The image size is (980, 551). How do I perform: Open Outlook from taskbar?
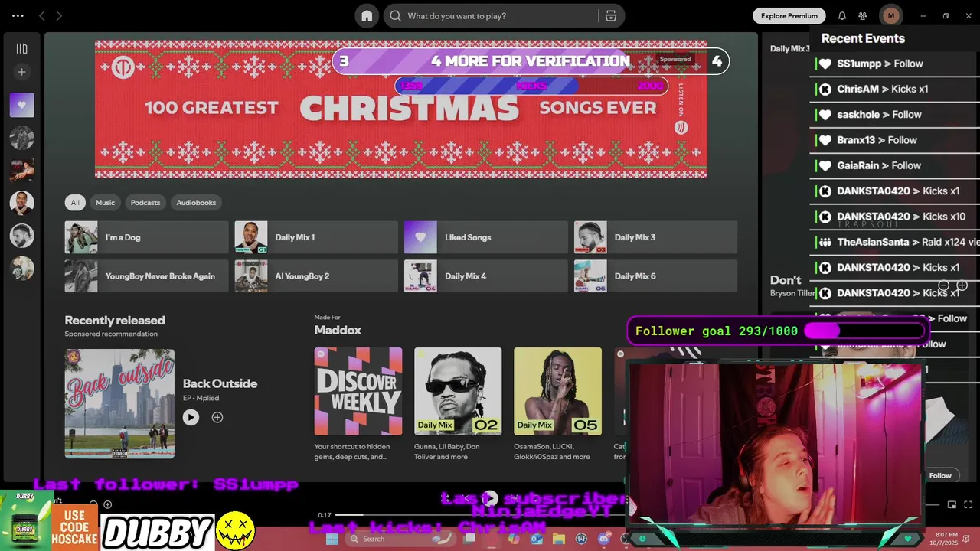536,539
